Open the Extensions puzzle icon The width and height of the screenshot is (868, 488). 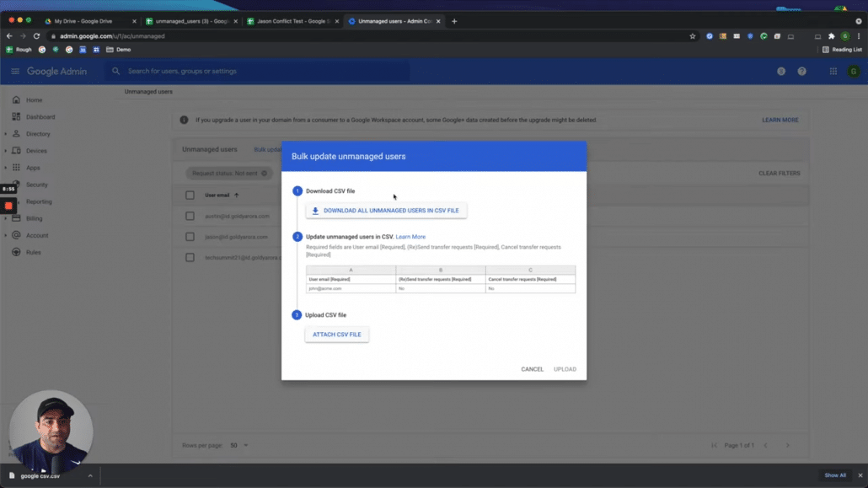tap(832, 36)
